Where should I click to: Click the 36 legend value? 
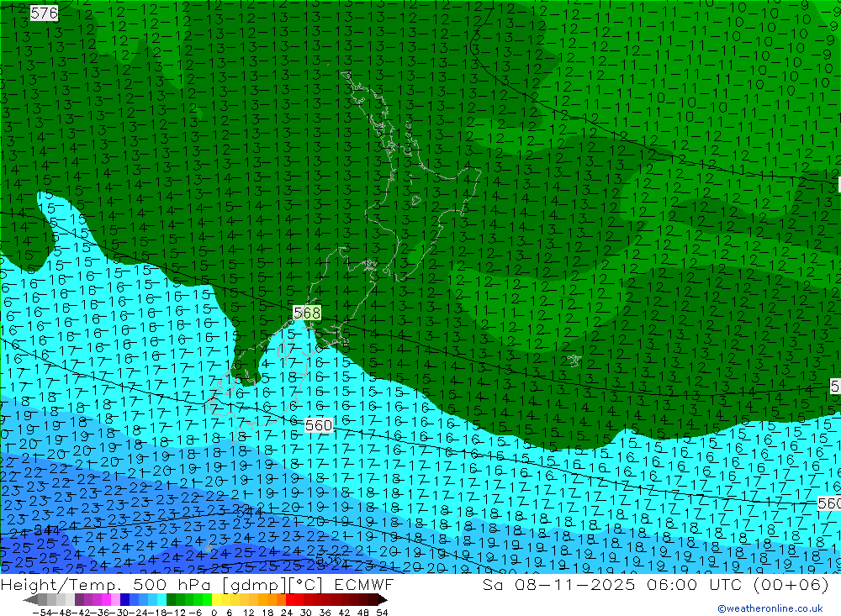click(325, 613)
